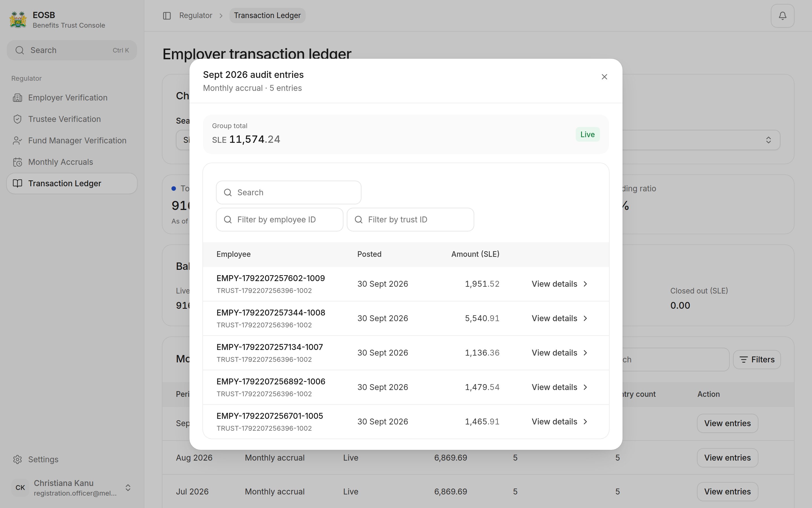
Task: View details for EMPY-1792207257602-1009
Action: [560, 284]
